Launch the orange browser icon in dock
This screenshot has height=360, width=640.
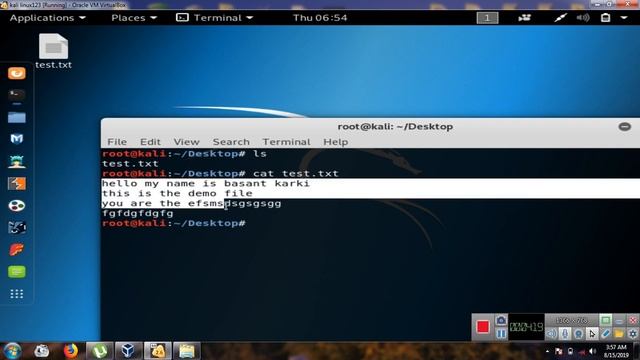pyautogui.click(x=17, y=73)
